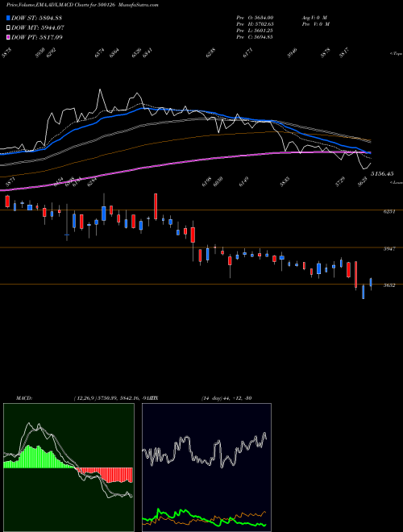Click the 5947 price level label
The height and width of the screenshot is (532, 403).
(389, 249)
